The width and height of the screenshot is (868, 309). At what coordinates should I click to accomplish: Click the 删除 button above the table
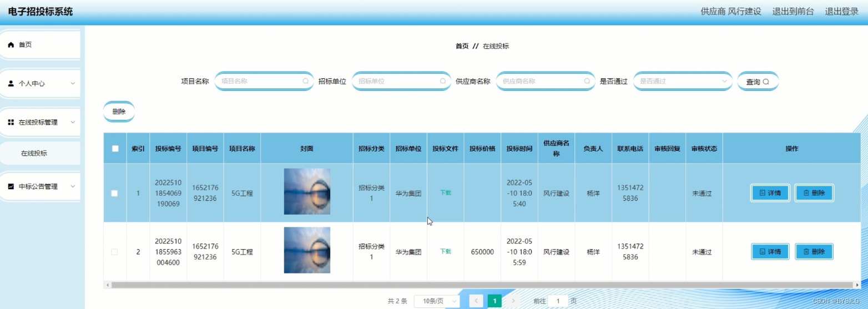tap(119, 112)
